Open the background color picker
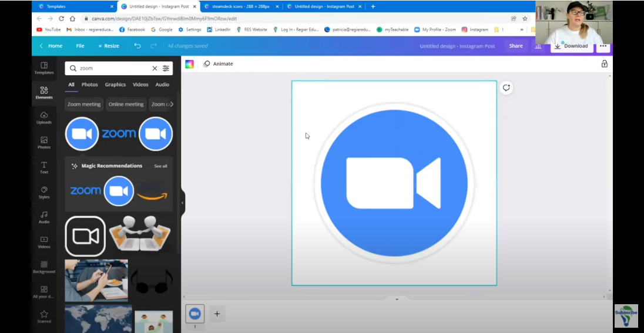 click(189, 64)
